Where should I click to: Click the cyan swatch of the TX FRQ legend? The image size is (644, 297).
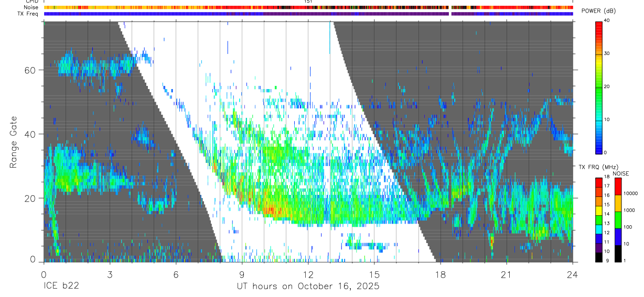click(598, 229)
